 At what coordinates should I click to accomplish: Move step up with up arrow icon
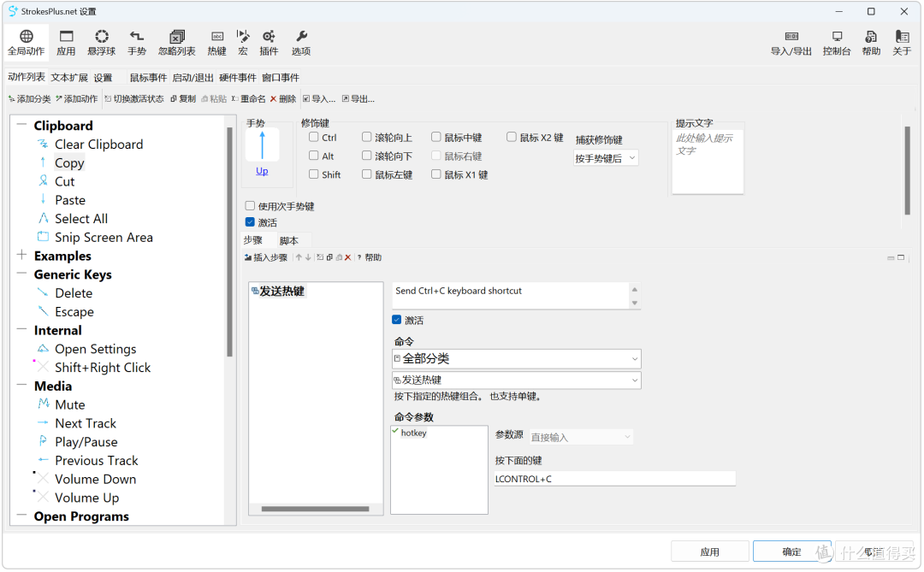[299, 257]
